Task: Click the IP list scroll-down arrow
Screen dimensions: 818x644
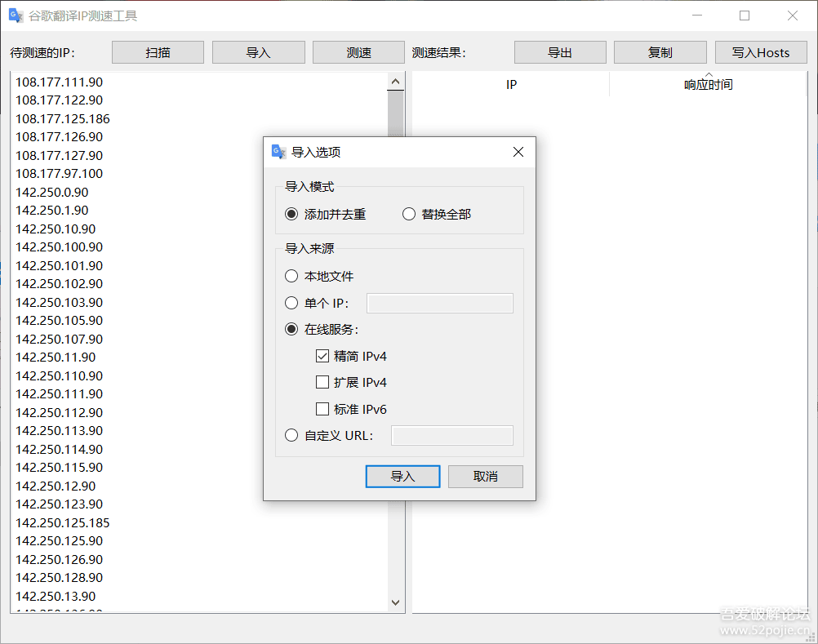Action: coord(395,603)
